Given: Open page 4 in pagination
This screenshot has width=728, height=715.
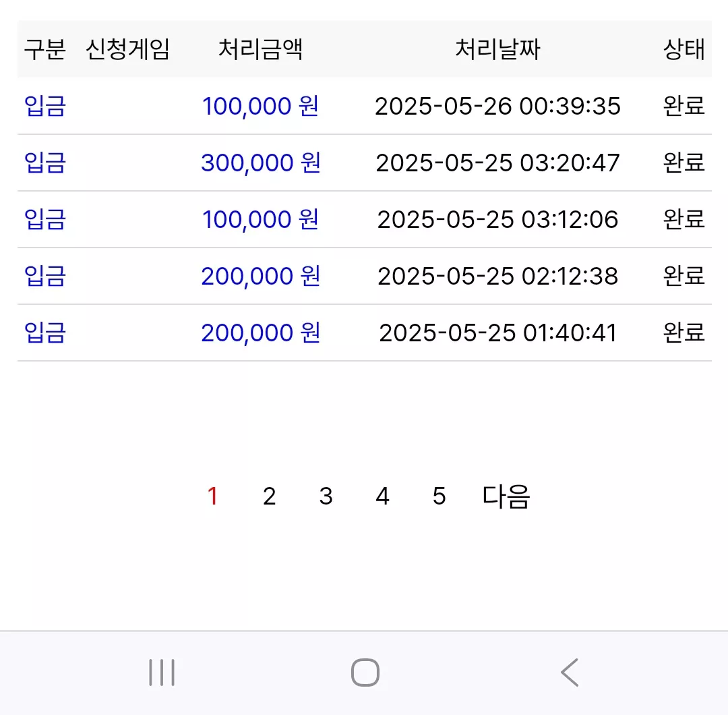Looking at the screenshot, I should pos(383,496).
